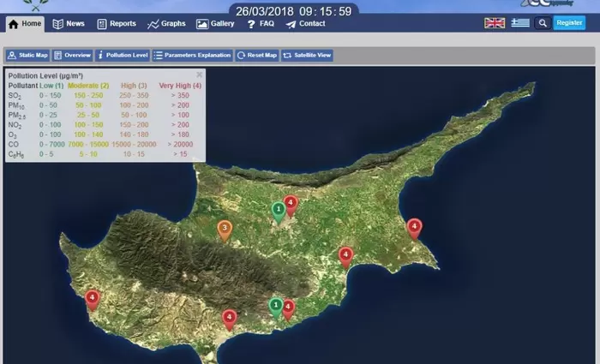Select the red marker beside the southern green marker
600x364 pixels.
click(288, 310)
